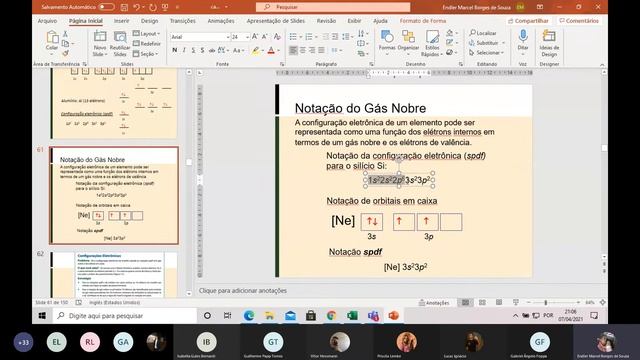
Task: Click the Novo Slide button
Action: click(x=100, y=44)
